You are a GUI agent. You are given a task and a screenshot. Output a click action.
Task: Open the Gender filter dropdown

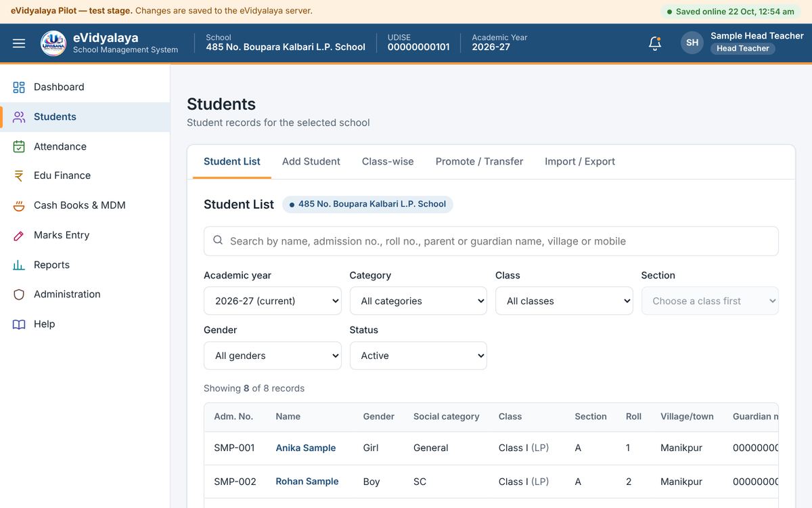[273, 356]
